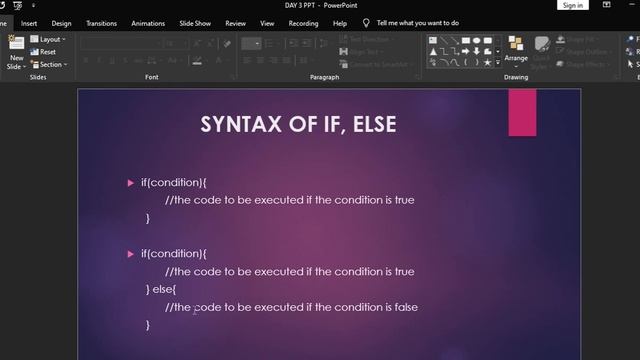The image size is (640, 360).
Task: Select the Freeform scribble shape
Action: (x=433, y=62)
